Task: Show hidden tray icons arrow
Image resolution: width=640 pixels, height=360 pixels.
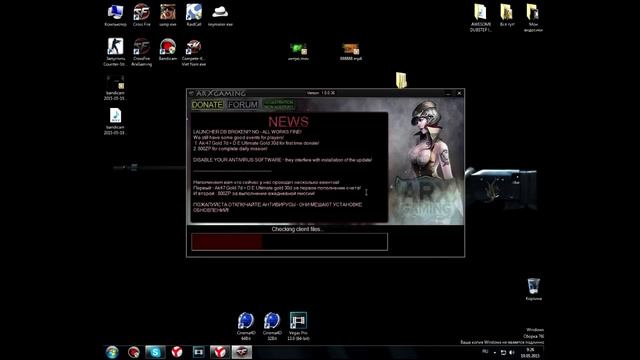Action: pyautogui.click(x=495, y=352)
